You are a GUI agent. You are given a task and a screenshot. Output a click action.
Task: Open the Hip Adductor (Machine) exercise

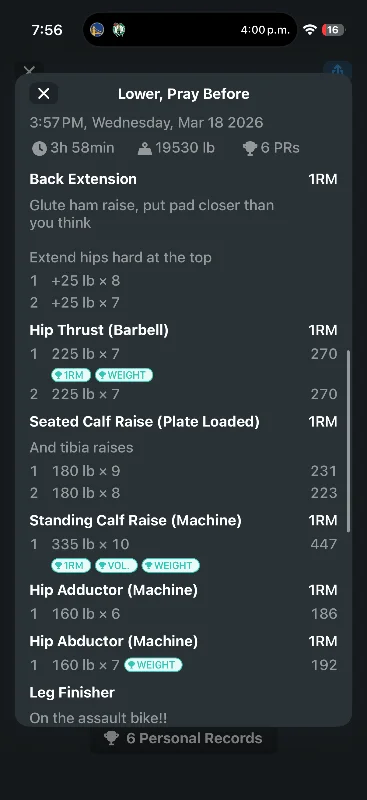pos(113,590)
